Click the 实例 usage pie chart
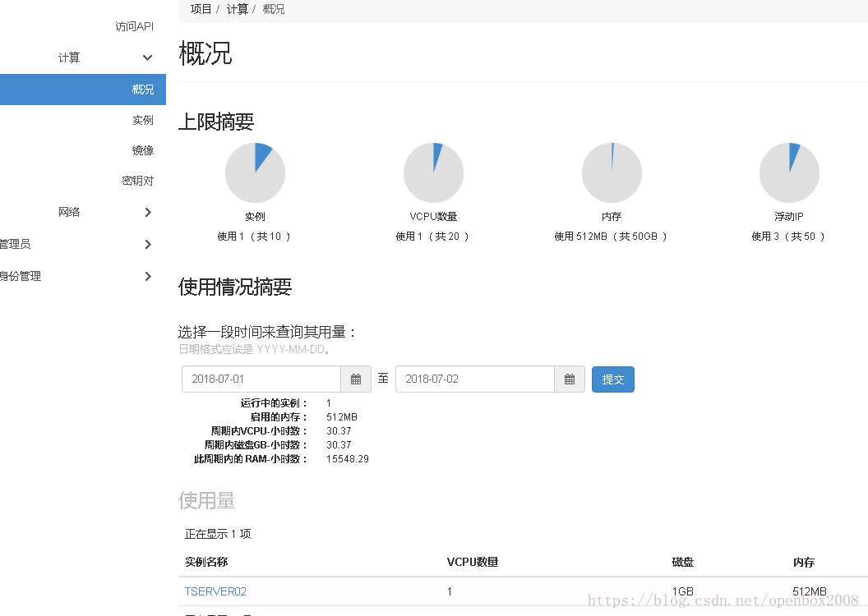This screenshot has height=616, width=868. pyautogui.click(x=255, y=172)
